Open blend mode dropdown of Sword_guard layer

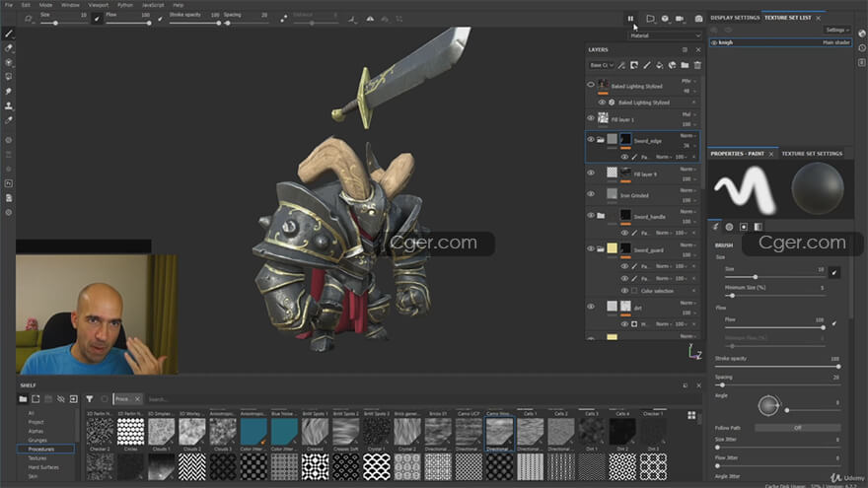click(688, 244)
